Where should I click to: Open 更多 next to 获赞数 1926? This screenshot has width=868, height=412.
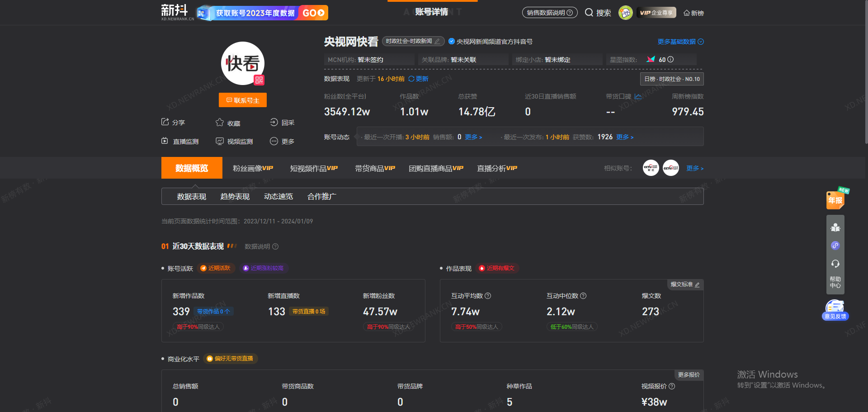tap(625, 137)
